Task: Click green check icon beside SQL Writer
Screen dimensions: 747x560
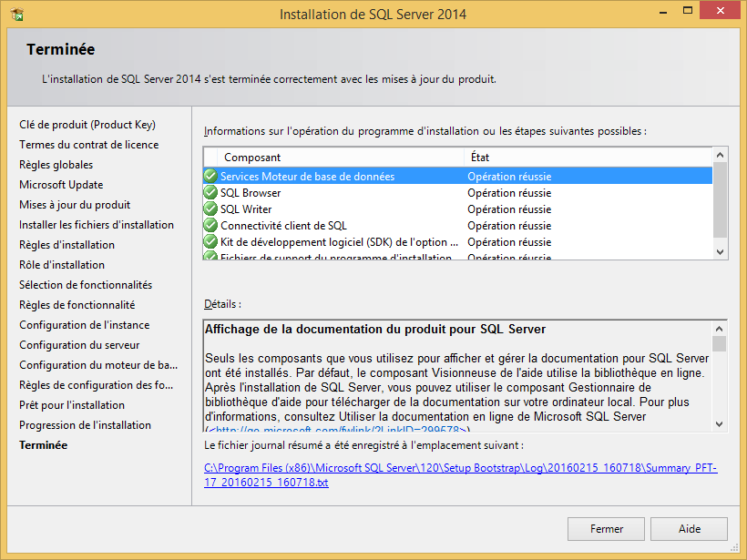Action: point(210,209)
